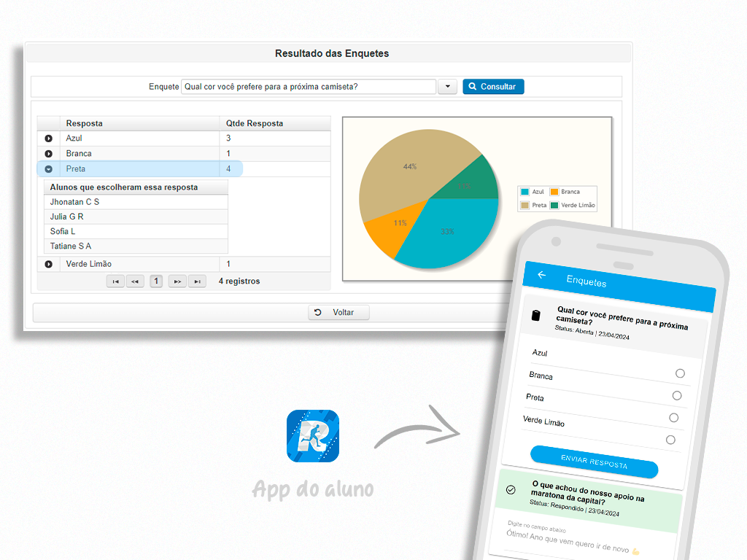Select the topmost radio button in the poll
The height and width of the screenshot is (560, 747).
[680, 373]
